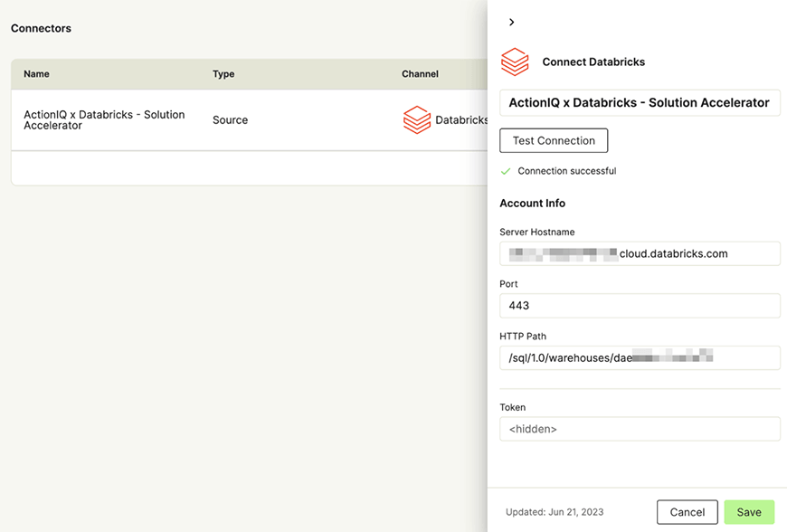Select the ActionIQ x Databricks connector name cell

(104, 120)
